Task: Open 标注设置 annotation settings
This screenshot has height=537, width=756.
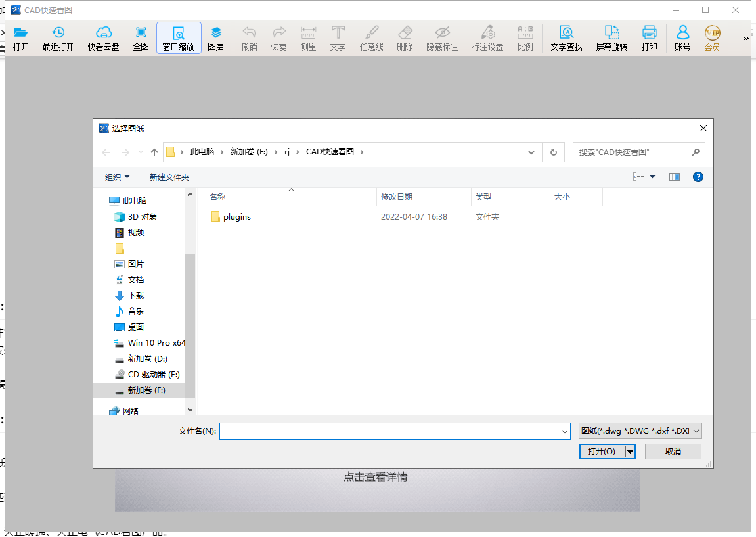Action: tap(487, 38)
